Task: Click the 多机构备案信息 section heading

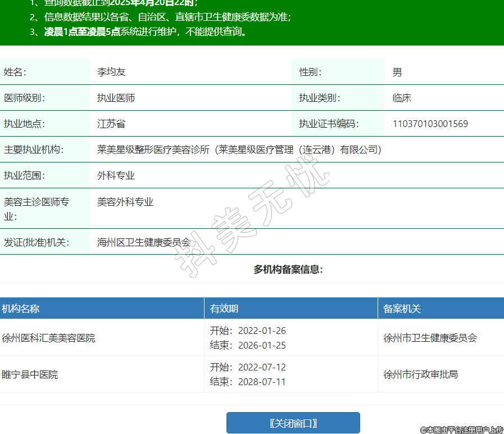Action: (x=288, y=269)
